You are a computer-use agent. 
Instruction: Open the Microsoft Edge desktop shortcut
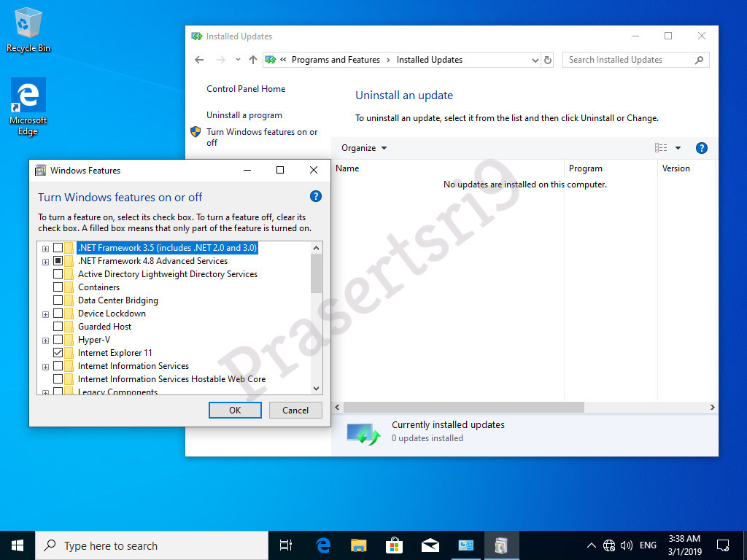(28, 106)
